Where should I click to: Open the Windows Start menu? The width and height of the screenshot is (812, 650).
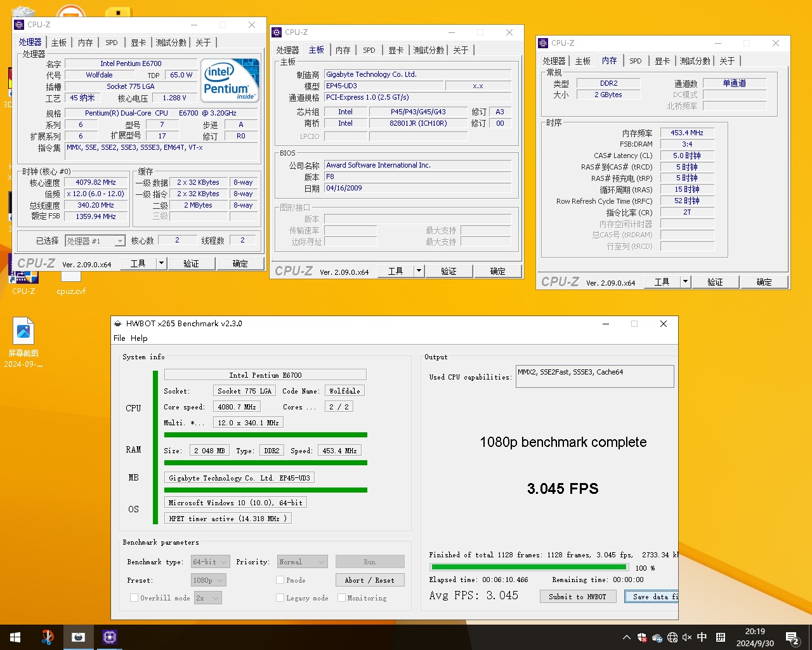pos(15,637)
